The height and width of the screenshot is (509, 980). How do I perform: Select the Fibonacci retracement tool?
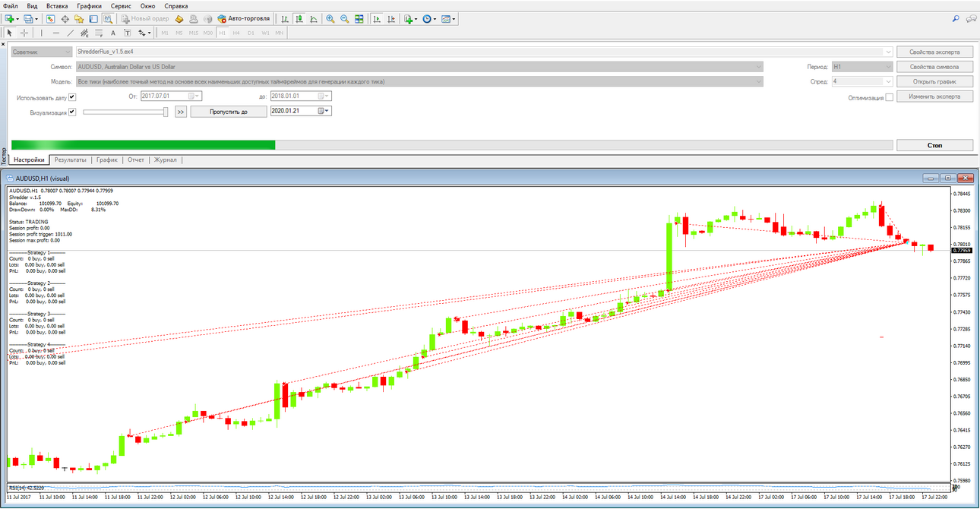[x=99, y=33]
